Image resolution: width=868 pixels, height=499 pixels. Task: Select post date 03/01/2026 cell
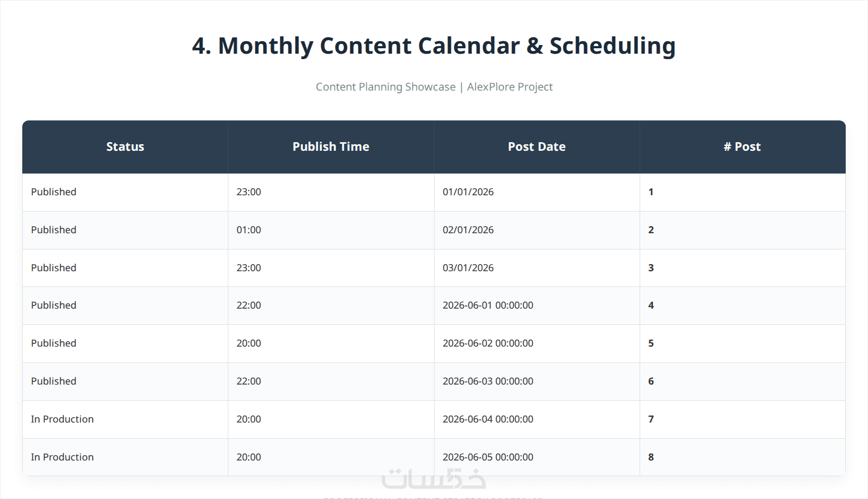point(537,268)
